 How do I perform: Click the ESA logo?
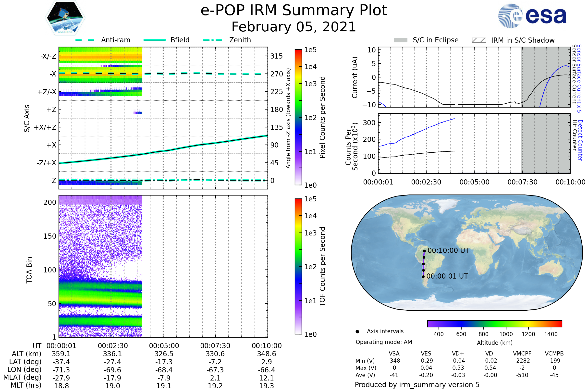pyautogui.click(x=532, y=16)
